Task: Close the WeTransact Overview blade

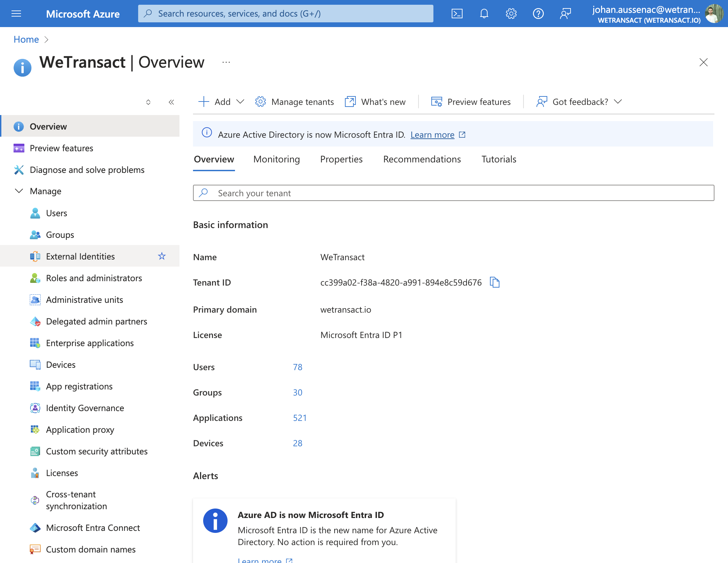Action: 704,62
